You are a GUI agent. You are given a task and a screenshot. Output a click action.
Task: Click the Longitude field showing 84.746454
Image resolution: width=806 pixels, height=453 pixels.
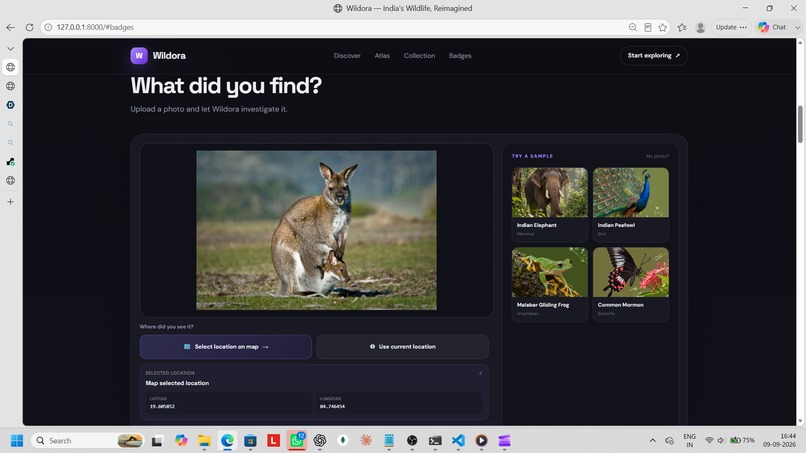(x=399, y=403)
